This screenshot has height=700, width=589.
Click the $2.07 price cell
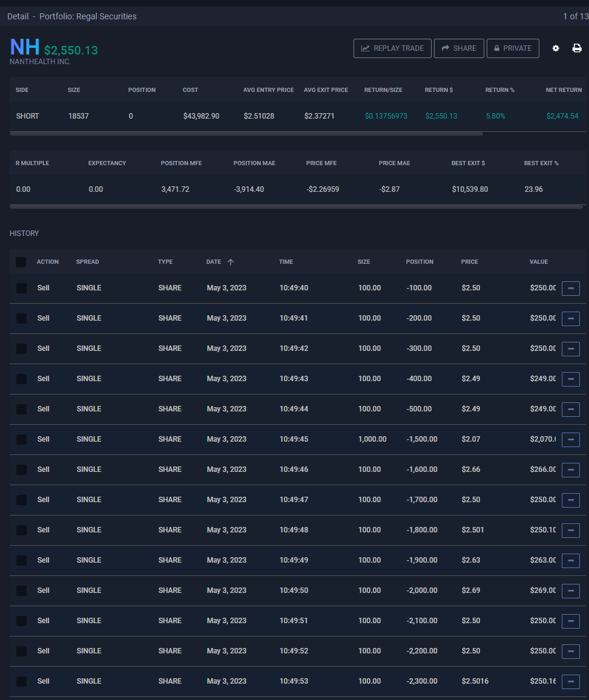(x=471, y=439)
